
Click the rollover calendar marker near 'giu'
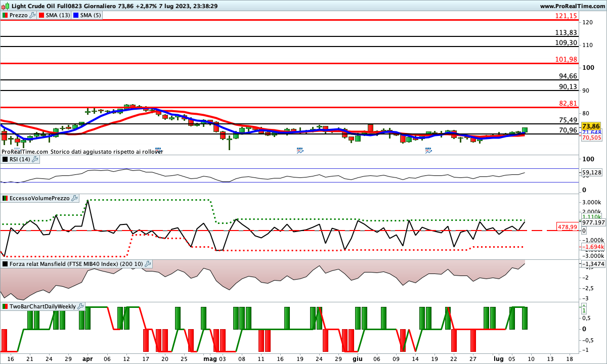pyautogui.click(x=299, y=150)
